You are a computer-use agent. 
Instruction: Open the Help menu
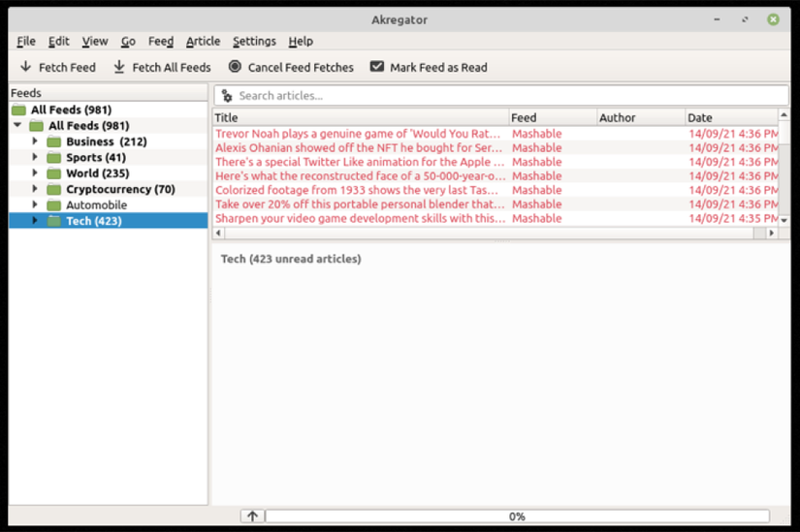point(301,42)
